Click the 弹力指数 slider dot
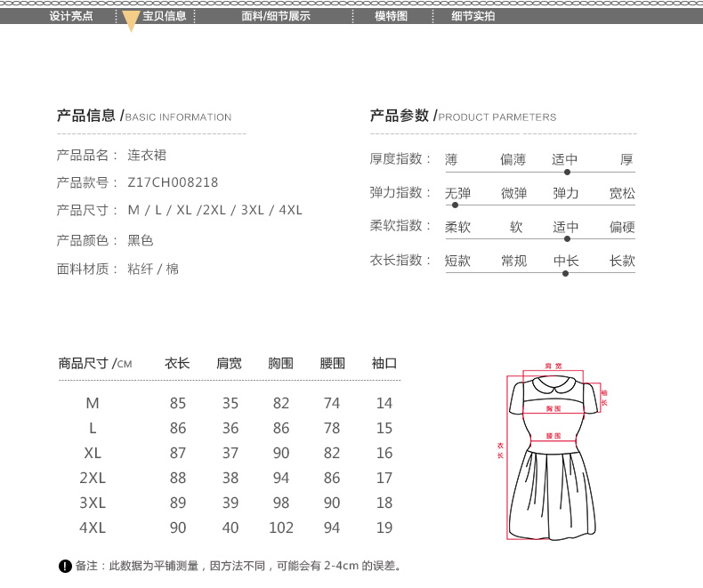The height and width of the screenshot is (588, 703). (455, 205)
